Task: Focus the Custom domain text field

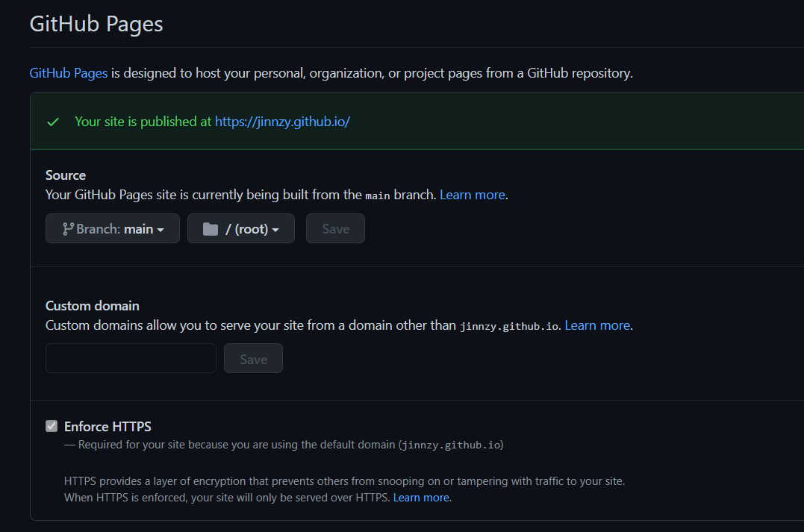Action: tap(131, 358)
